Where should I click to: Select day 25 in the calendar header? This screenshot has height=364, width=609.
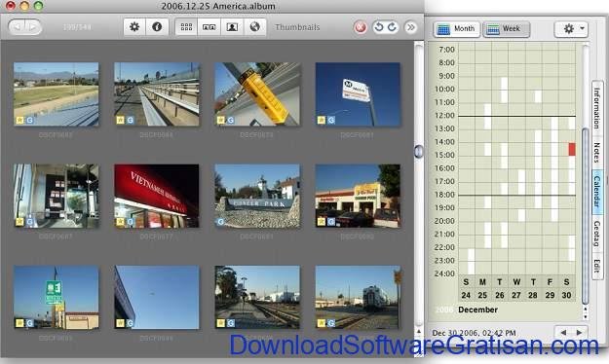coord(482,295)
